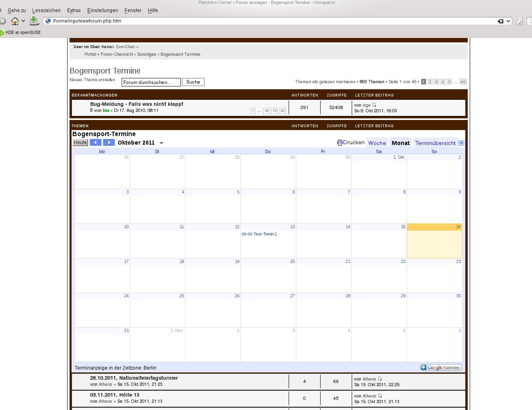Switch to the Woche calendar tab

377,143
